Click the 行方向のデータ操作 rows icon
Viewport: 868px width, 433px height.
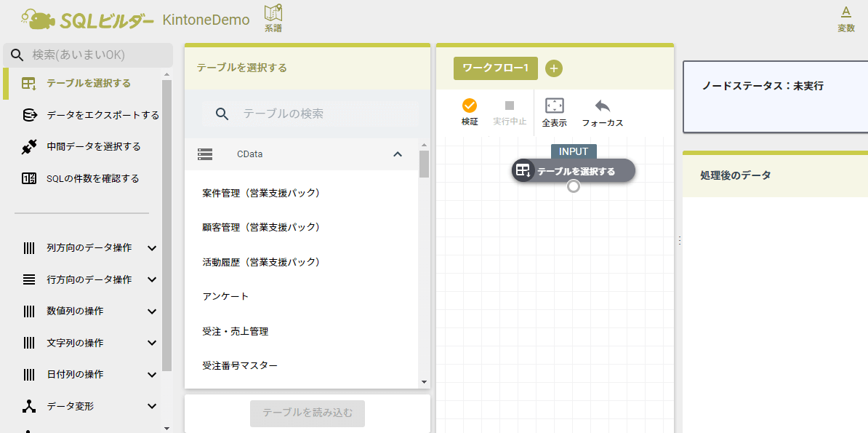click(x=29, y=279)
